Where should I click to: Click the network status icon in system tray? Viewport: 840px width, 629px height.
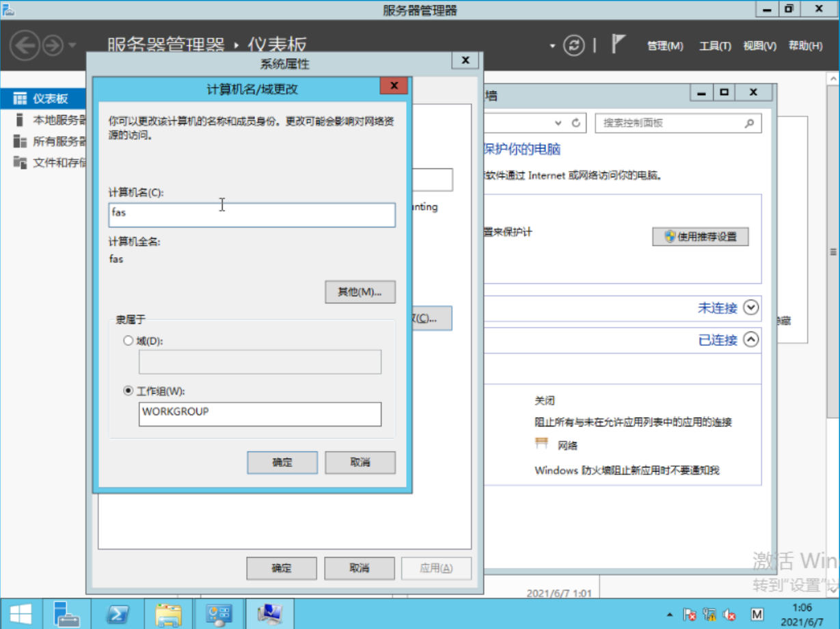709,613
